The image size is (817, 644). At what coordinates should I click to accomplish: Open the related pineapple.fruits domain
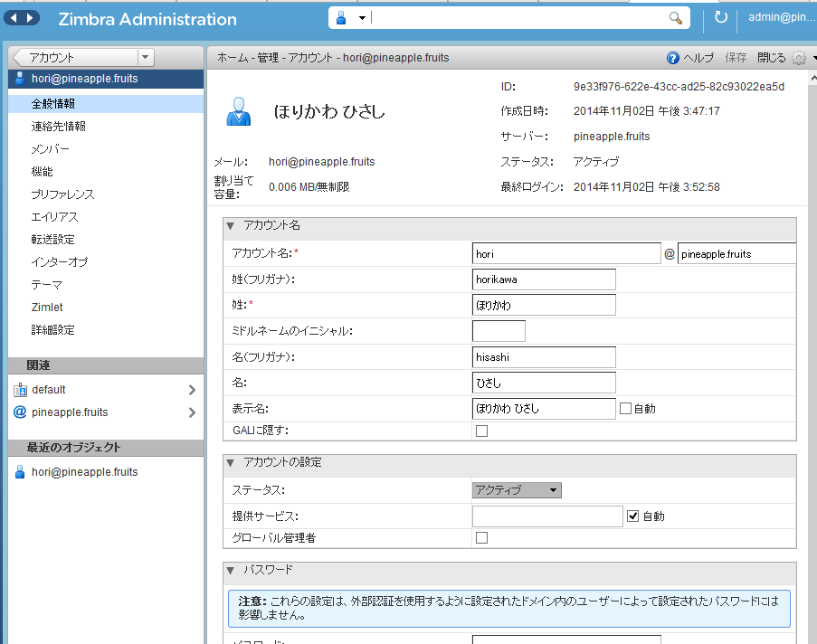70,412
